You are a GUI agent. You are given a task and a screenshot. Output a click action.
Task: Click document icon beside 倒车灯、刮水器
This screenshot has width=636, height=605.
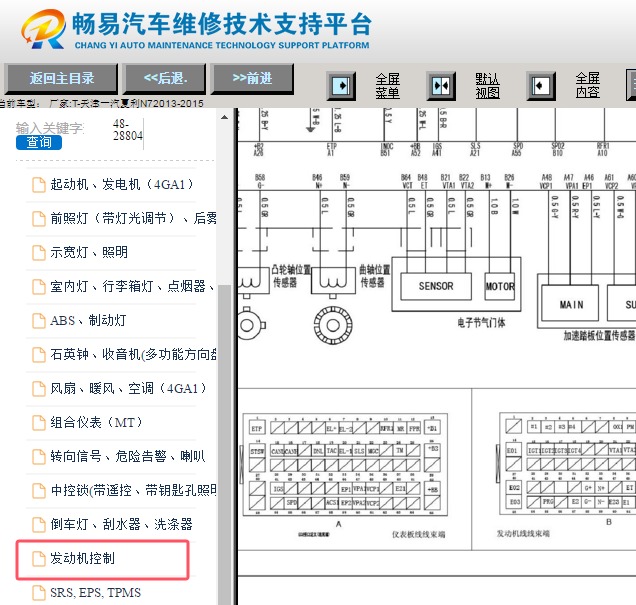(x=39, y=526)
